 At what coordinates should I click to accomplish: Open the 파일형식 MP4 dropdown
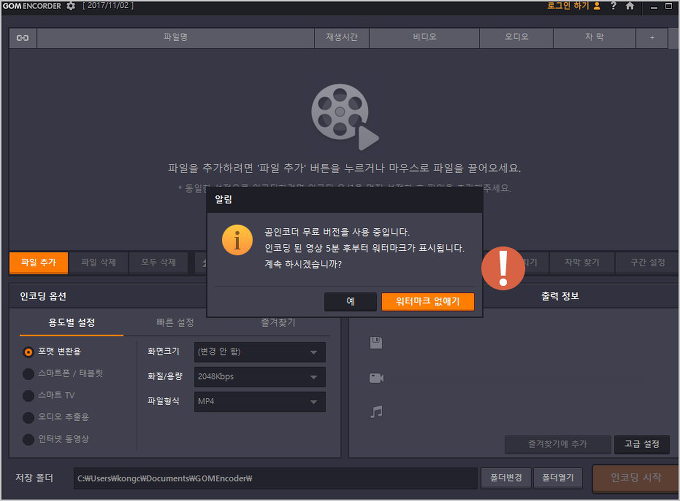(x=259, y=402)
